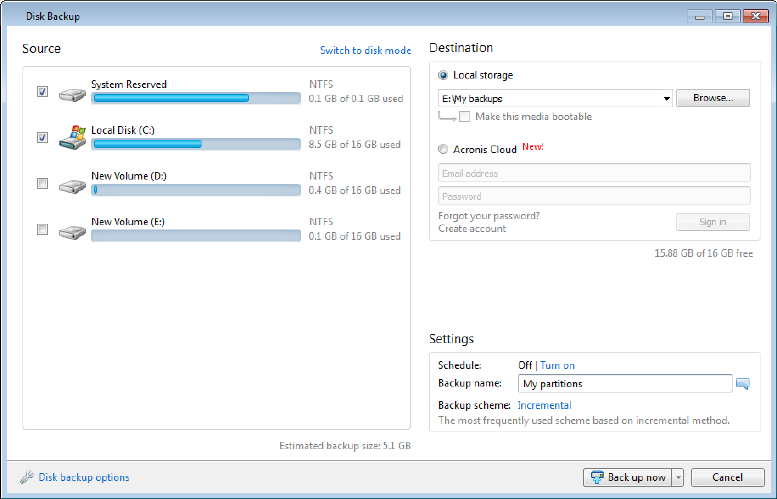Uncheck the System Reserved partition checkbox
Screen dimensions: 777x499
42,92
